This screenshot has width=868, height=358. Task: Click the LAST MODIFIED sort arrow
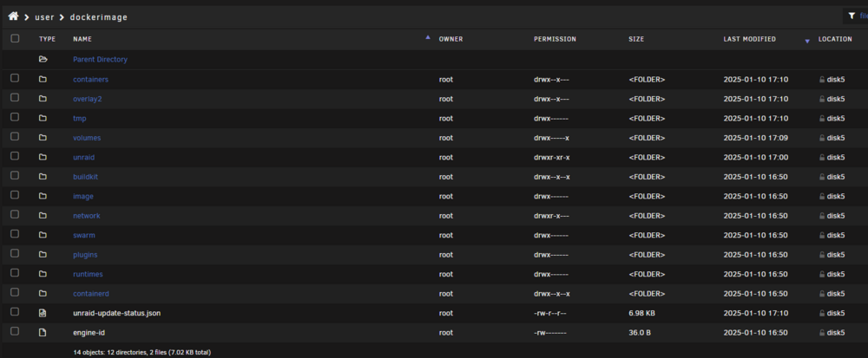pyautogui.click(x=807, y=41)
